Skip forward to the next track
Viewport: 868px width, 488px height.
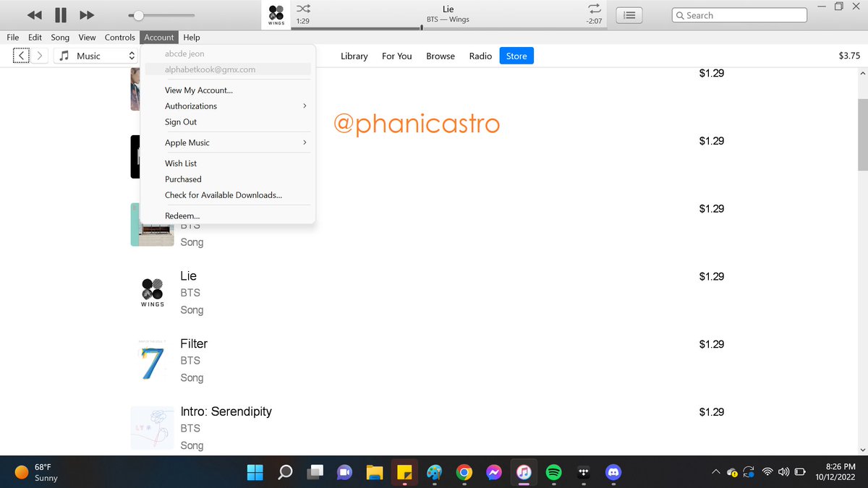click(x=87, y=15)
